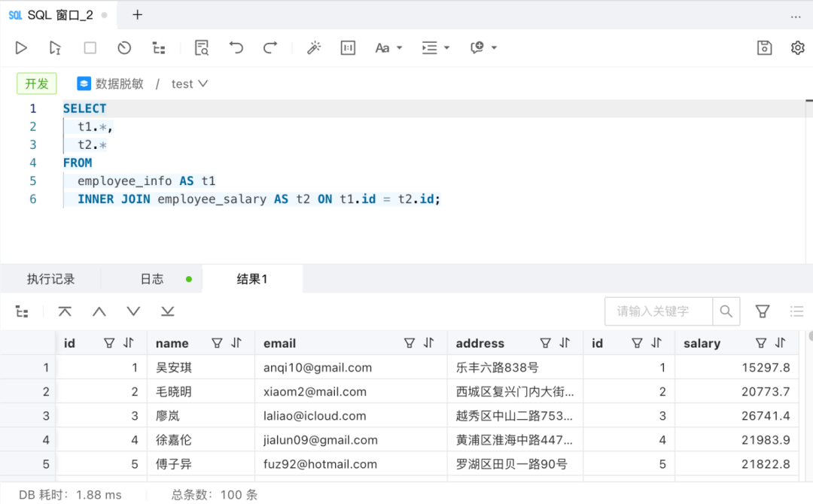This screenshot has width=813, height=504.
Task: Filter the first id column
Action: click(x=109, y=343)
